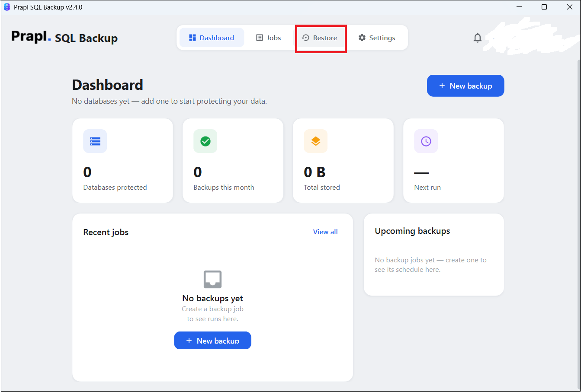
Task: Close the Prapl SQL Backup window
Action: click(569, 7)
